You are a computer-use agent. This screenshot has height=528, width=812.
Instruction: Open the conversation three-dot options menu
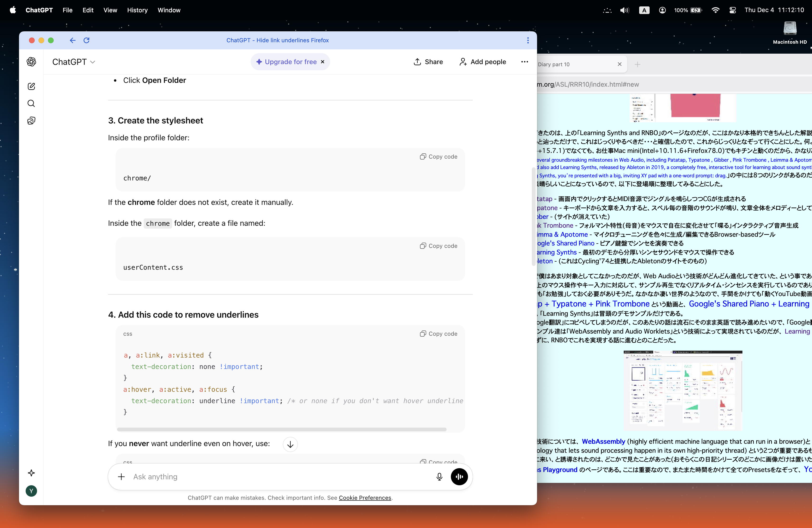point(524,62)
